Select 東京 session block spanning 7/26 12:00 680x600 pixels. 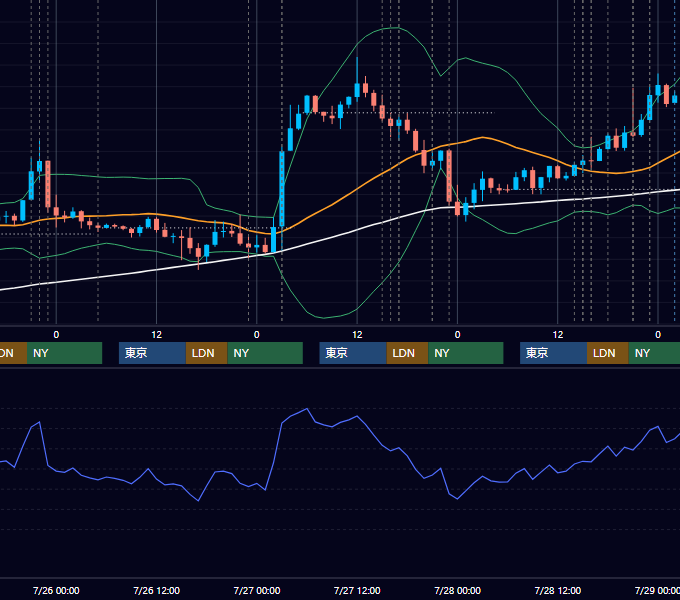(152, 353)
